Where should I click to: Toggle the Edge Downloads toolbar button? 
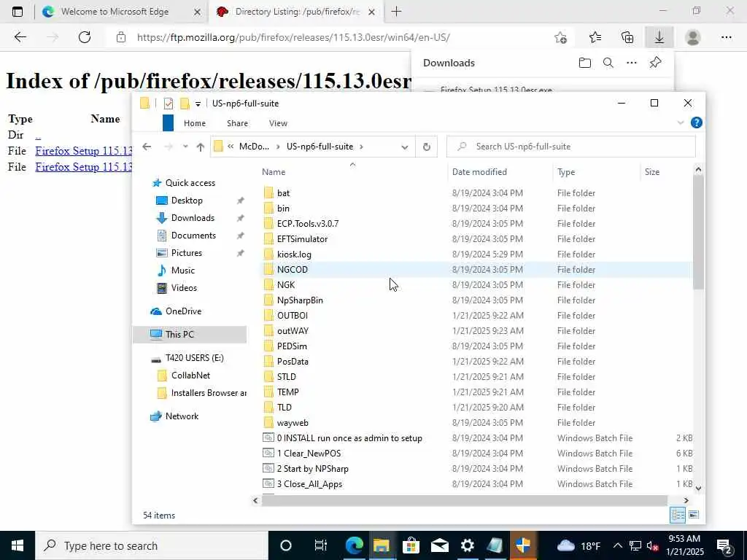(x=659, y=37)
